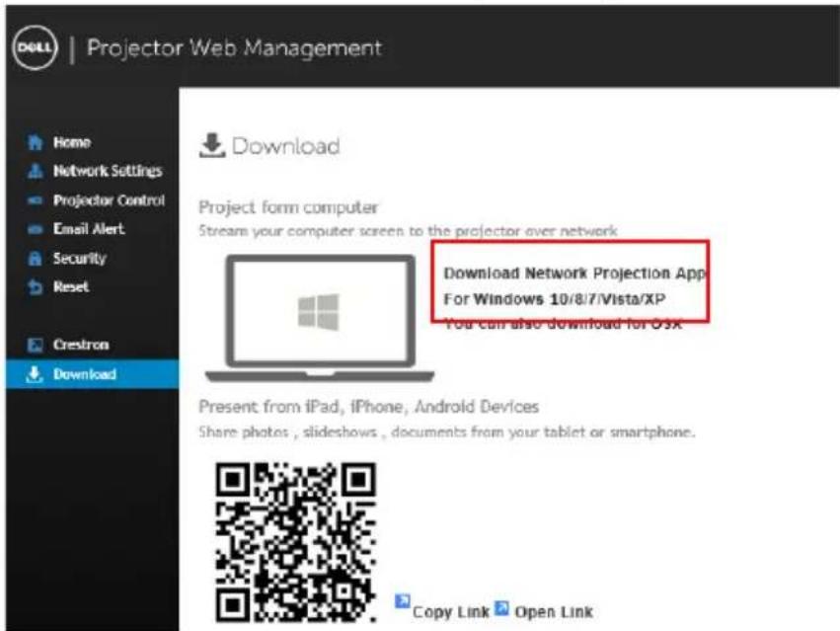The width and height of the screenshot is (840, 631).
Task: Click the download icon beside page heading
Action: click(212, 145)
